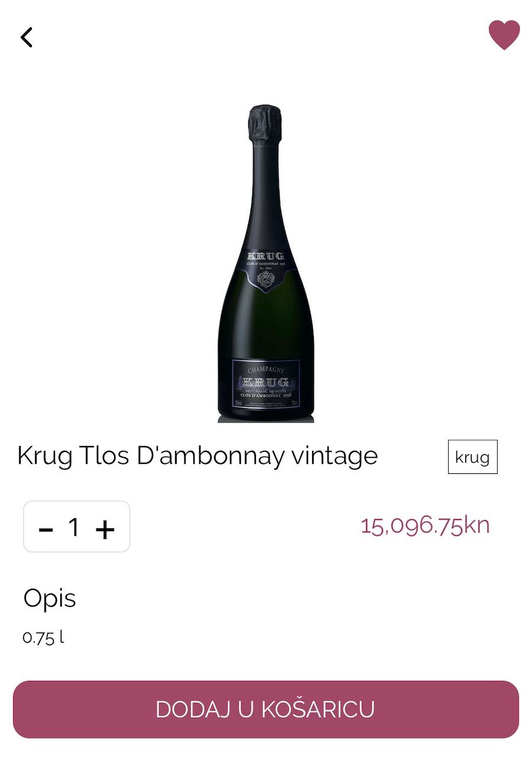This screenshot has width=532, height=762.
Task: Select the 15,096.75 price amount
Action: (411, 525)
